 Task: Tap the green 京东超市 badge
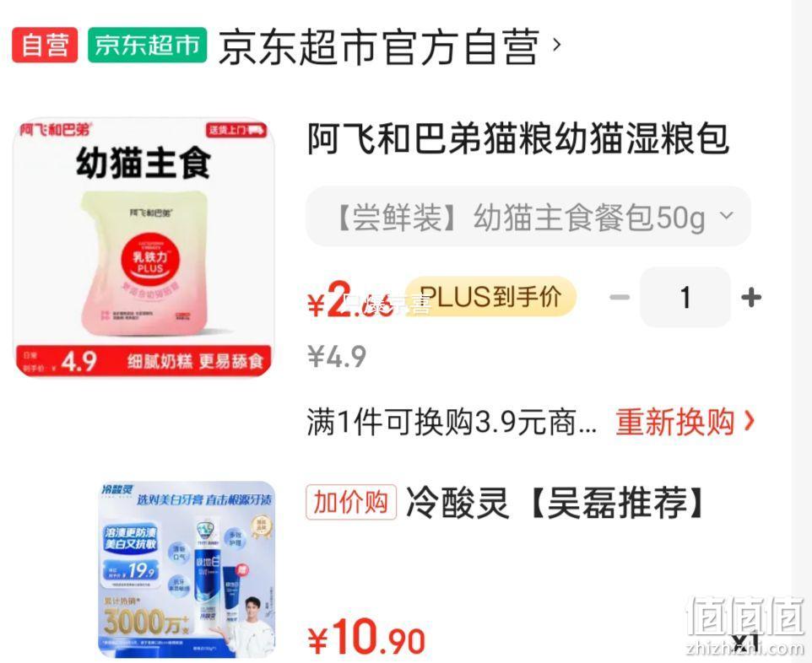147,45
